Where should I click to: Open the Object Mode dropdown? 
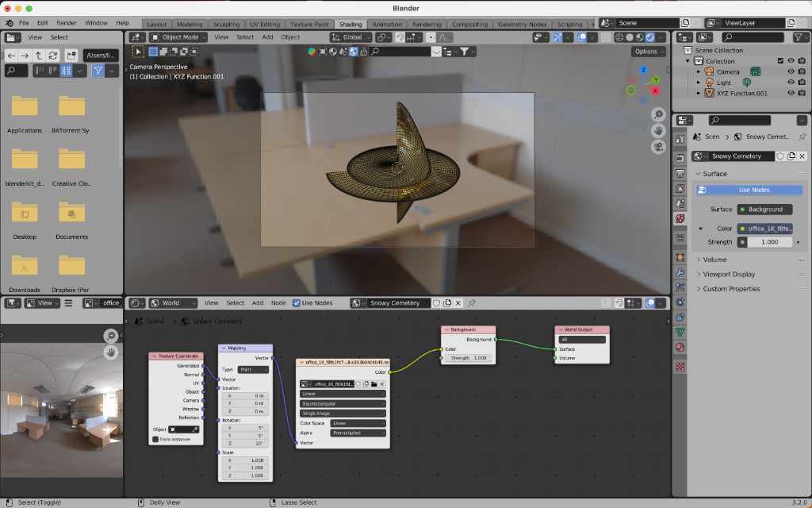pos(179,37)
